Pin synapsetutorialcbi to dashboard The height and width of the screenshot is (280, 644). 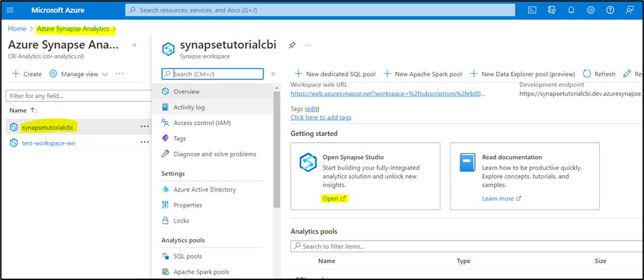(292, 46)
